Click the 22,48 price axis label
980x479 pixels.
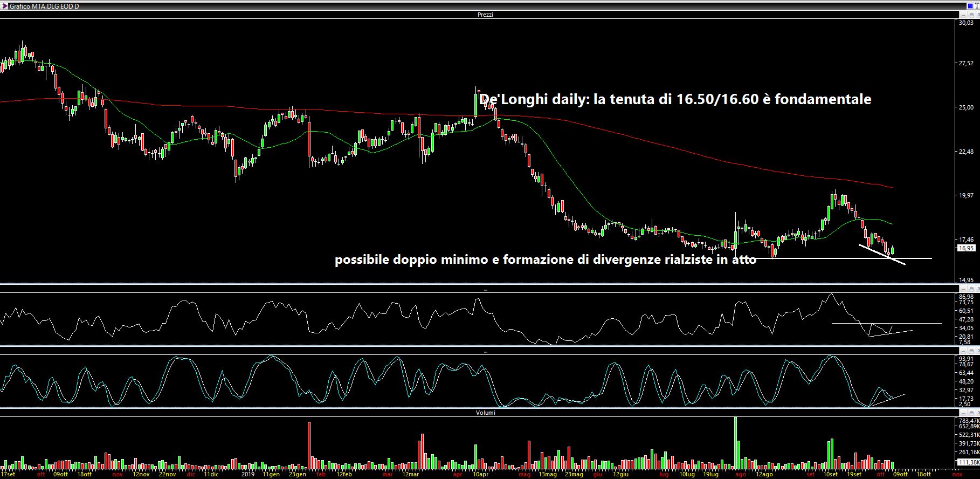pyautogui.click(x=965, y=152)
